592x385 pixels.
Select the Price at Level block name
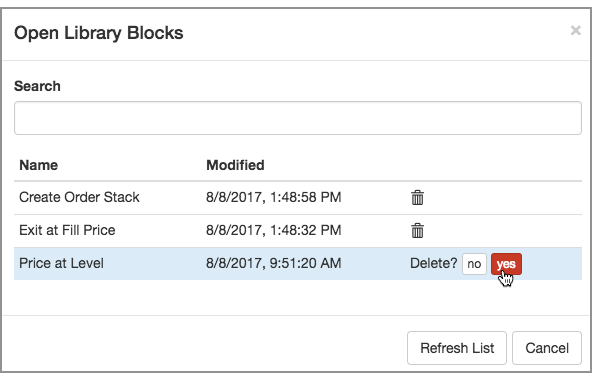coord(61,263)
